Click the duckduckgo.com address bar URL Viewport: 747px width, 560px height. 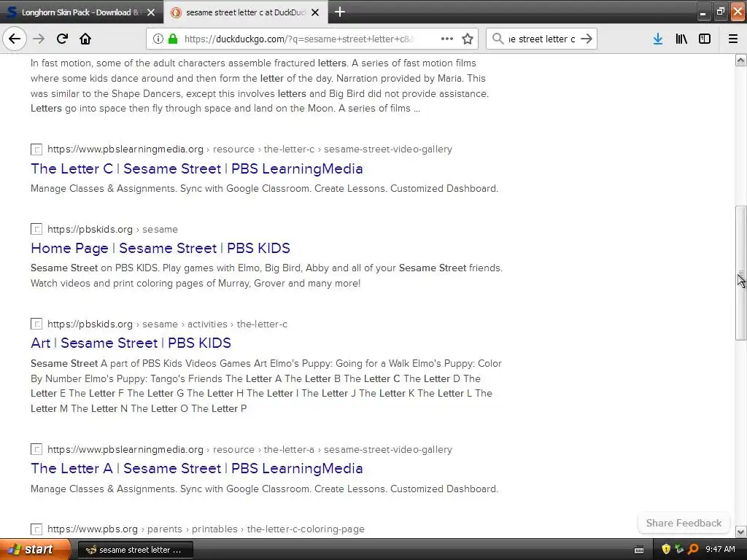tap(299, 39)
